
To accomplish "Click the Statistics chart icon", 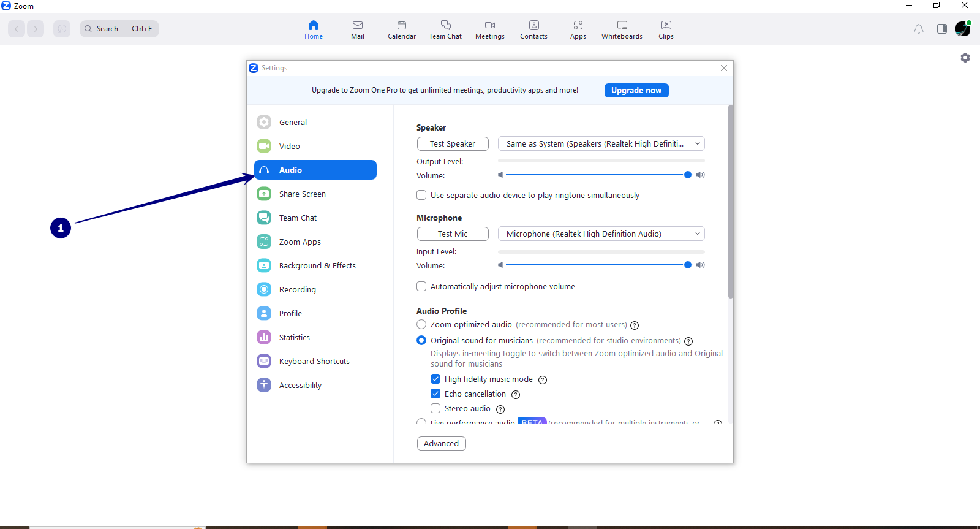I will click(264, 337).
